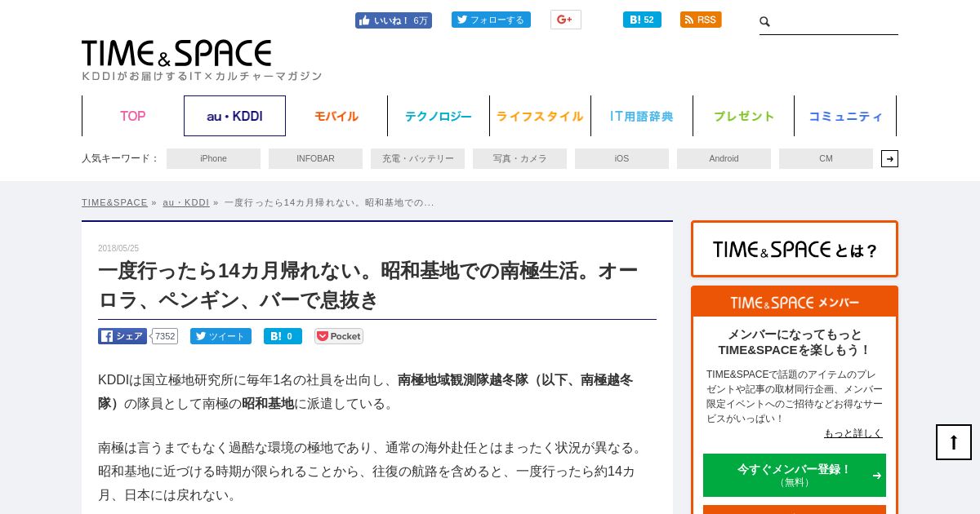This screenshot has width=980, height=514.
Task: Open the ライフスタイル navigation tab
Action: point(540,116)
